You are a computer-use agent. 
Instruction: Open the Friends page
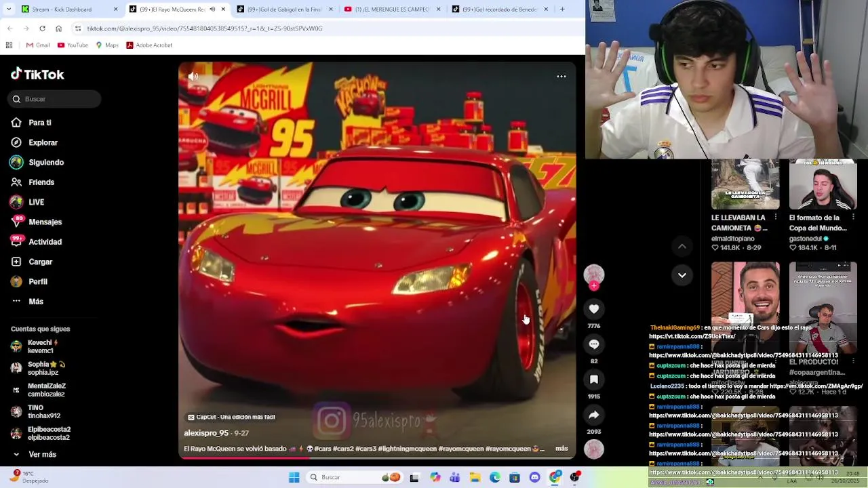tap(41, 182)
